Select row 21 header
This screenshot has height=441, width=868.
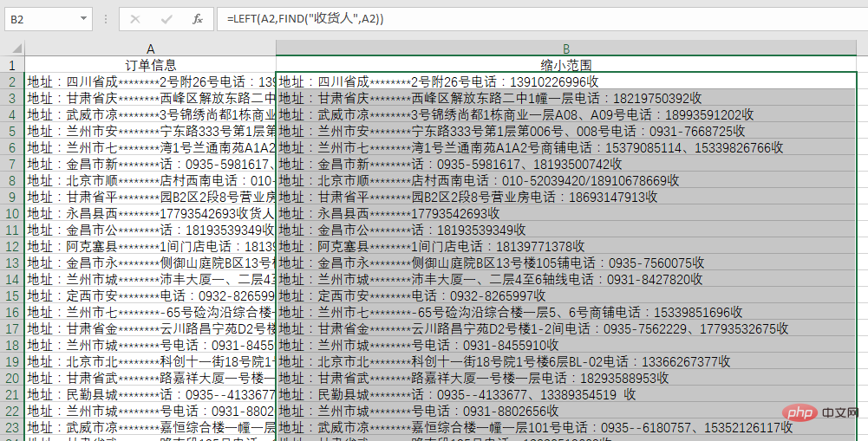click(12, 394)
